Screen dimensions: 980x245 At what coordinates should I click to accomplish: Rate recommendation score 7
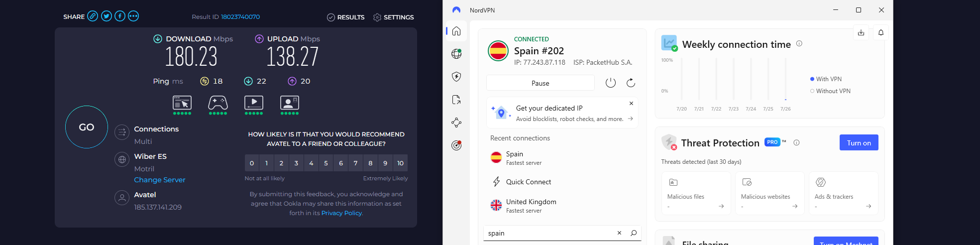tap(355, 163)
